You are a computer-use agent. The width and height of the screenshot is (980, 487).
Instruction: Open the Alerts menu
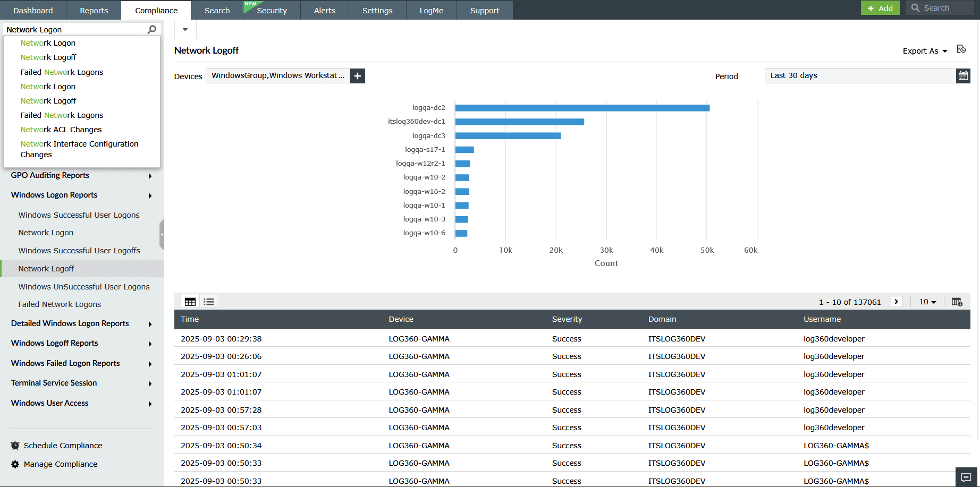tap(324, 10)
